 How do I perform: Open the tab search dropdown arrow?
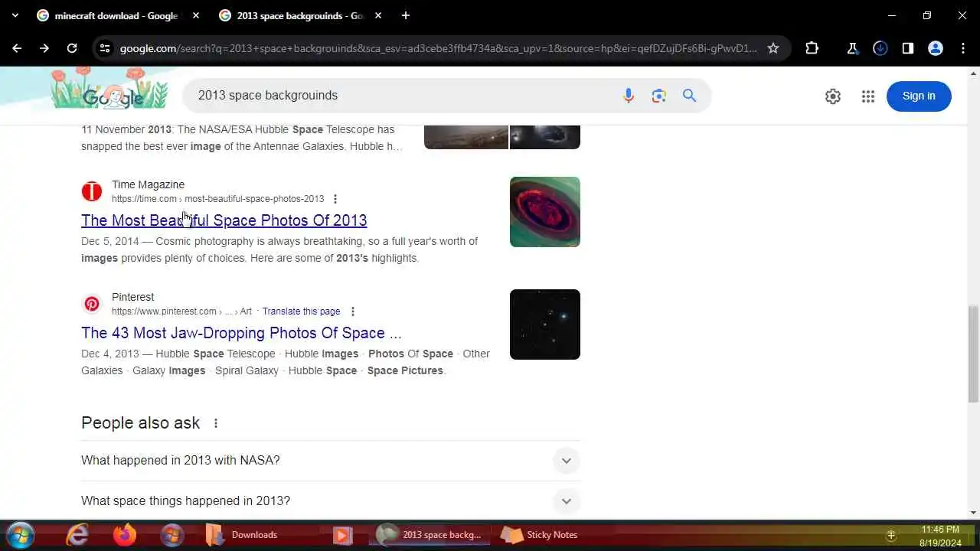point(15,15)
